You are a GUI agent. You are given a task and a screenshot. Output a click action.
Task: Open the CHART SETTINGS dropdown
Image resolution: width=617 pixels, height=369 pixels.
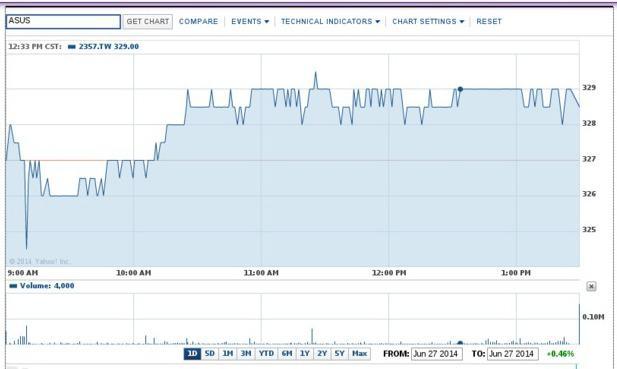coord(428,21)
